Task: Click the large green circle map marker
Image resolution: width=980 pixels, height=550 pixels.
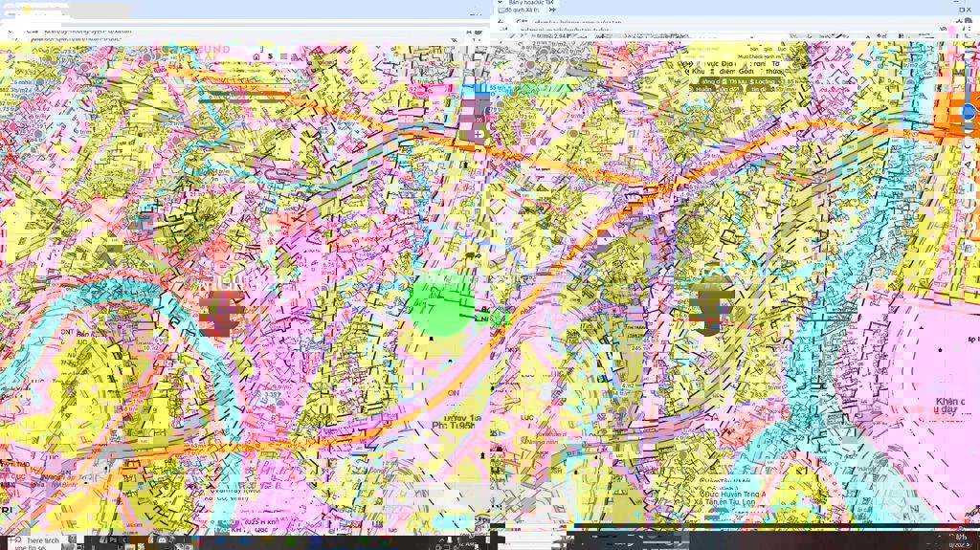Action: pyautogui.click(x=441, y=304)
